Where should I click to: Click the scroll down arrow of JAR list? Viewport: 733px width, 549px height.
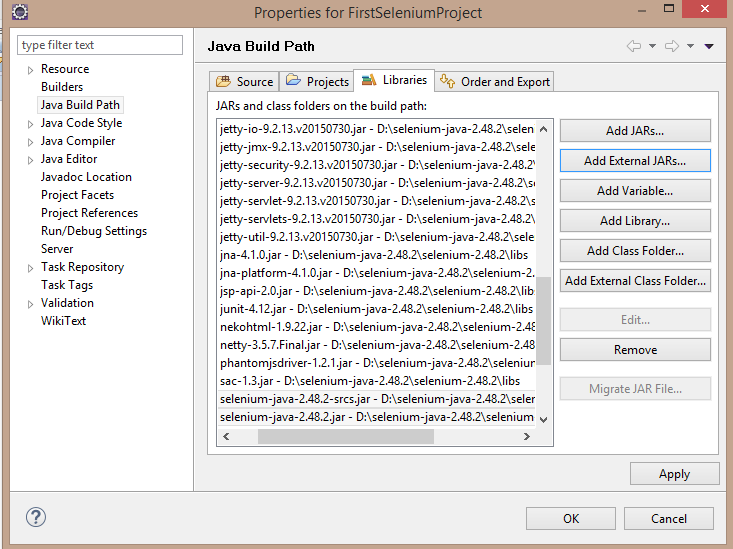click(543, 419)
